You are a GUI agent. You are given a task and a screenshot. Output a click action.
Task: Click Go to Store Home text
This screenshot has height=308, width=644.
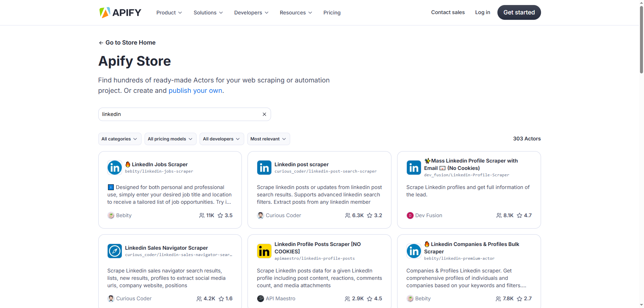coord(130,43)
